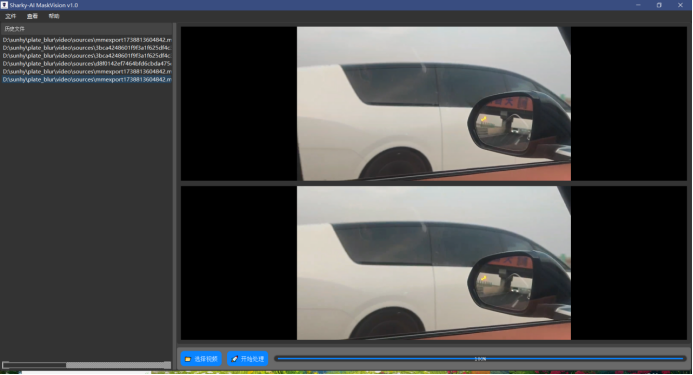Open the 查看 menu
The height and width of the screenshot is (375, 693).
pos(32,16)
